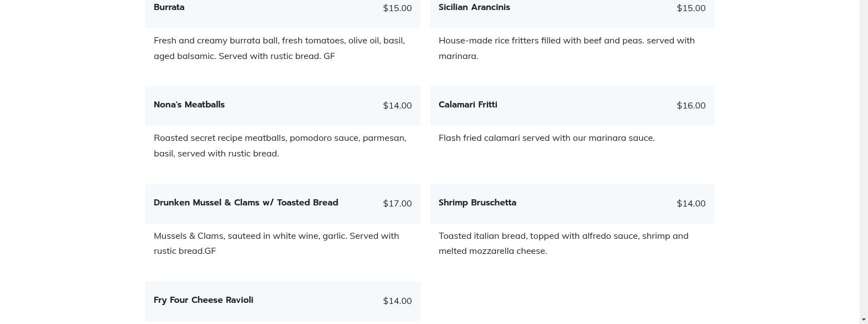Click the Sicilian Arancinis $15.00 price
The width and height of the screenshot is (868, 324).
(x=691, y=8)
